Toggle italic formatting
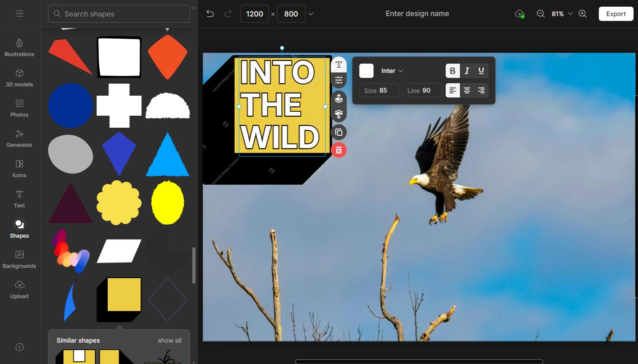The width and height of the screenshot is (638, 364). pyautogui.click(x=467, y=71)
